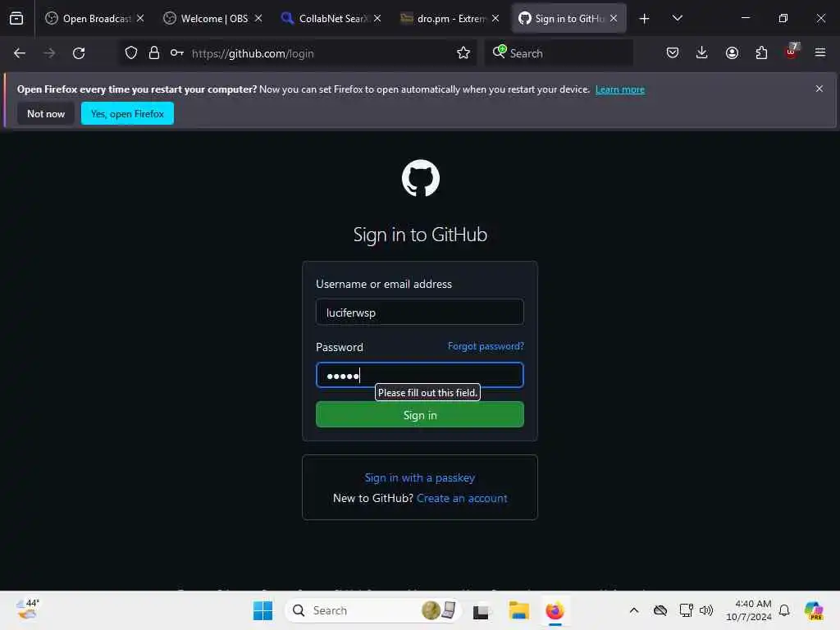Viewport: 840px width, 630px height.
Task: Open network status tray icon
Action: pos(687,610)
